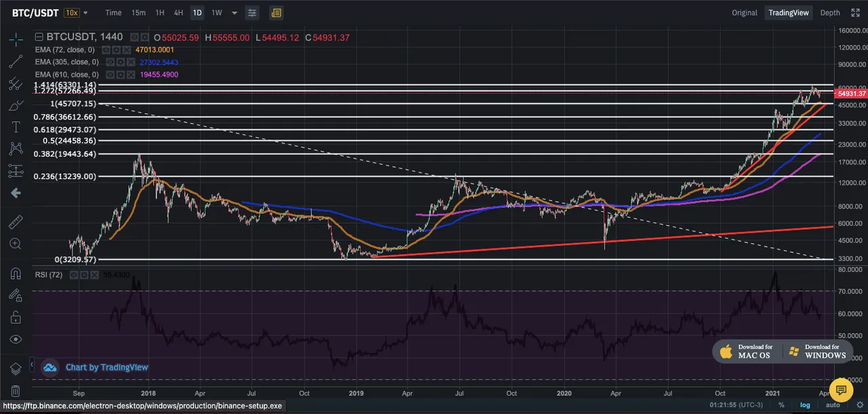Hide the EMA 72 line
Image resolution: width=868 pixels, height=414 pixels.
106,50
